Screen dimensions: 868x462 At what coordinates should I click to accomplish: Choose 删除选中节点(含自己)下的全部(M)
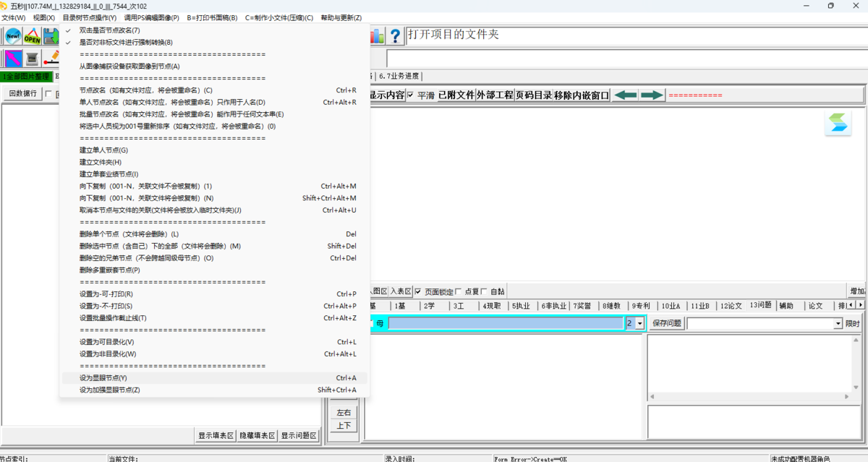tap(215, 246)
